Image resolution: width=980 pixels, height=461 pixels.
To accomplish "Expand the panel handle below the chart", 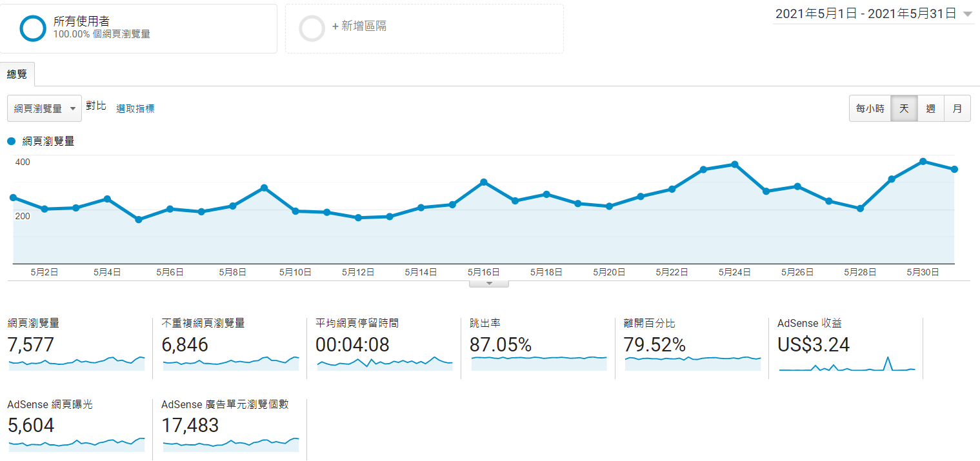I will click(488, 283).
